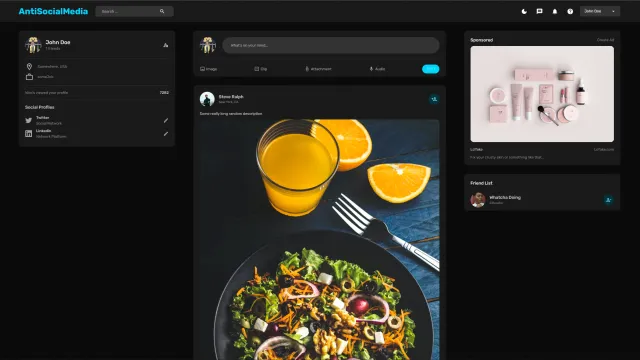The width and height of the screenshot is (640, 360).
Task: Select the Audio upload option
Action: coord(377,69)
